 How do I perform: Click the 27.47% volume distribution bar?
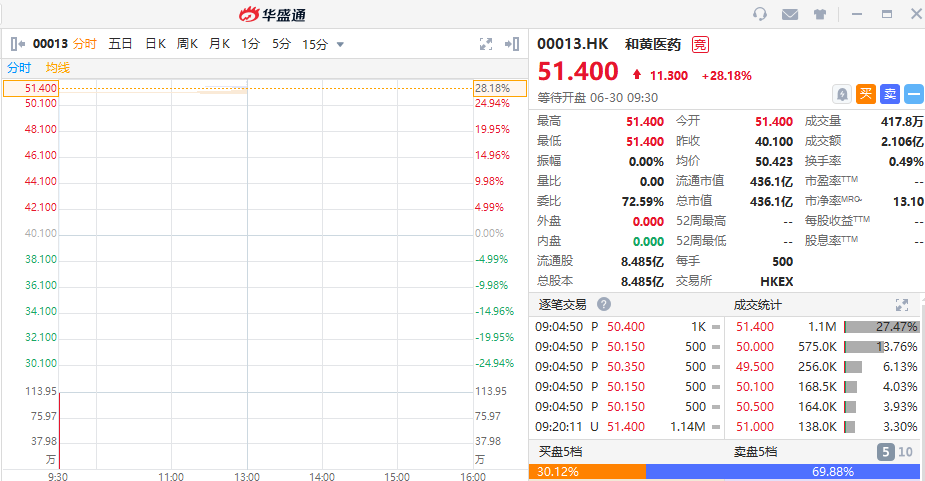click(881, 326)
